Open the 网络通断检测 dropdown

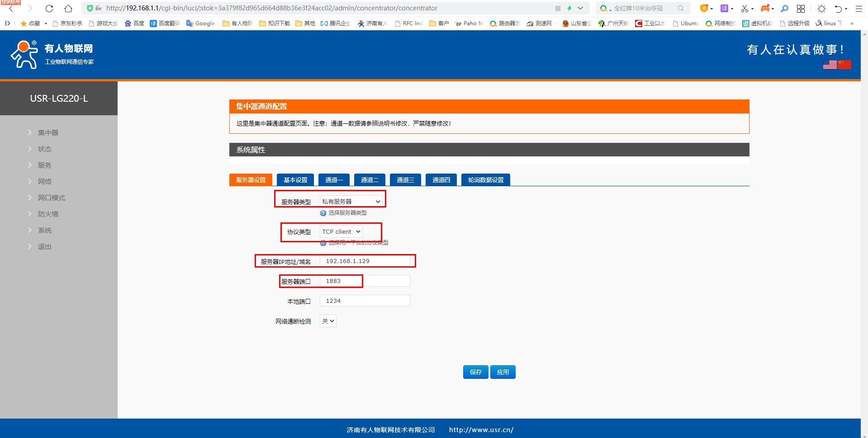point(328,321)
